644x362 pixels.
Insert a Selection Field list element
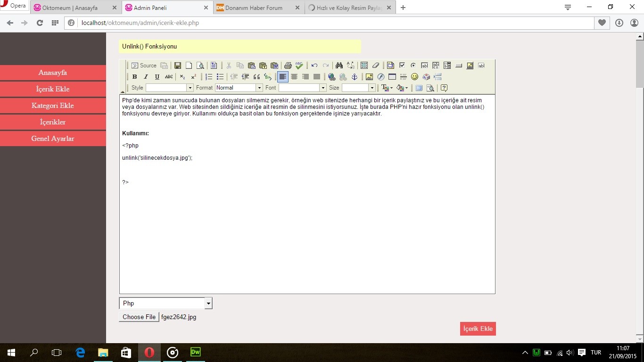tap(447, 66)
